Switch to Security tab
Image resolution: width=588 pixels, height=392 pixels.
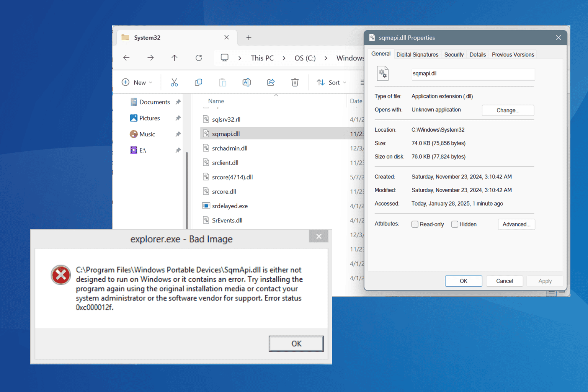[454, 55]
